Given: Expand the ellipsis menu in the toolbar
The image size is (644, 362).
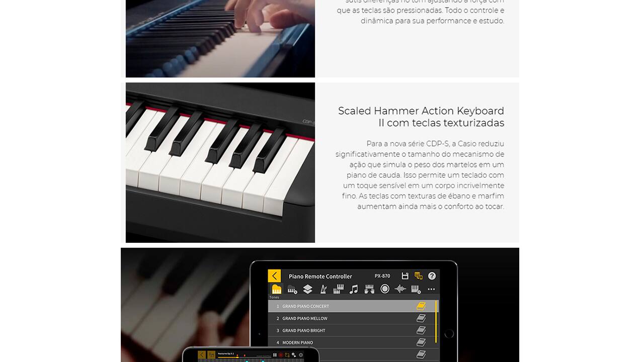Looking at the screenshot, I should click(x=432, y=289).
